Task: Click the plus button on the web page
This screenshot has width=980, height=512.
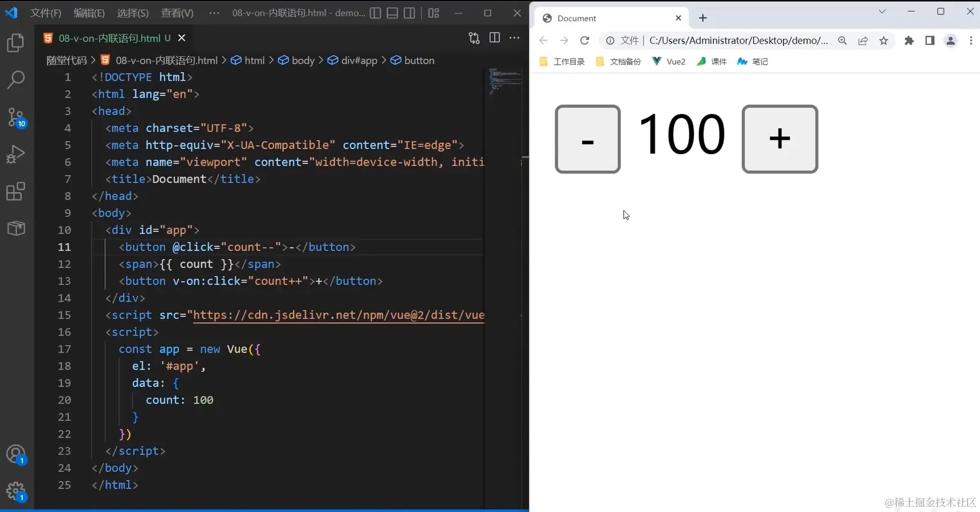Action: tap(780, 139)
